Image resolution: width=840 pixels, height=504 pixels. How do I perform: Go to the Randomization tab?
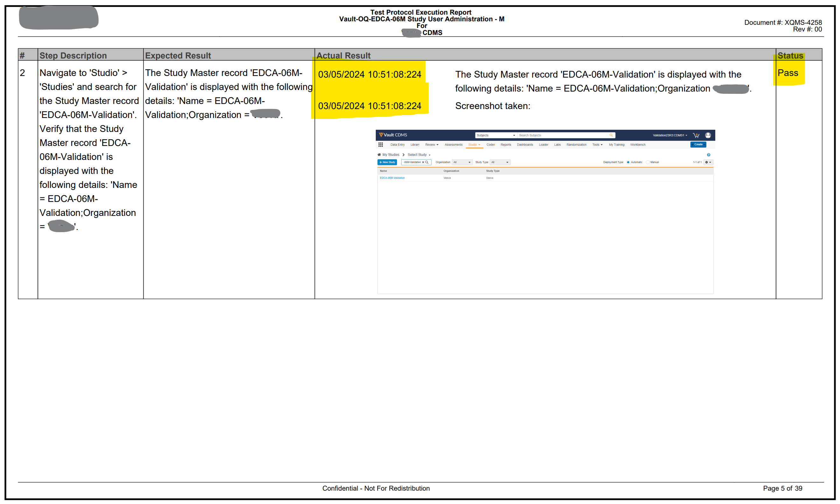(577, 145)
